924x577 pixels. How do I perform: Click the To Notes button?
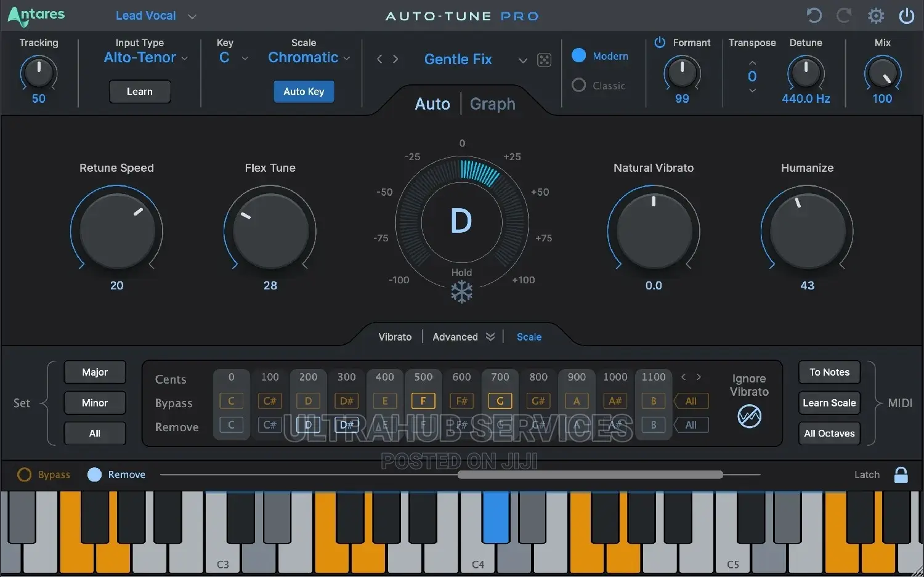coord(829,372)
